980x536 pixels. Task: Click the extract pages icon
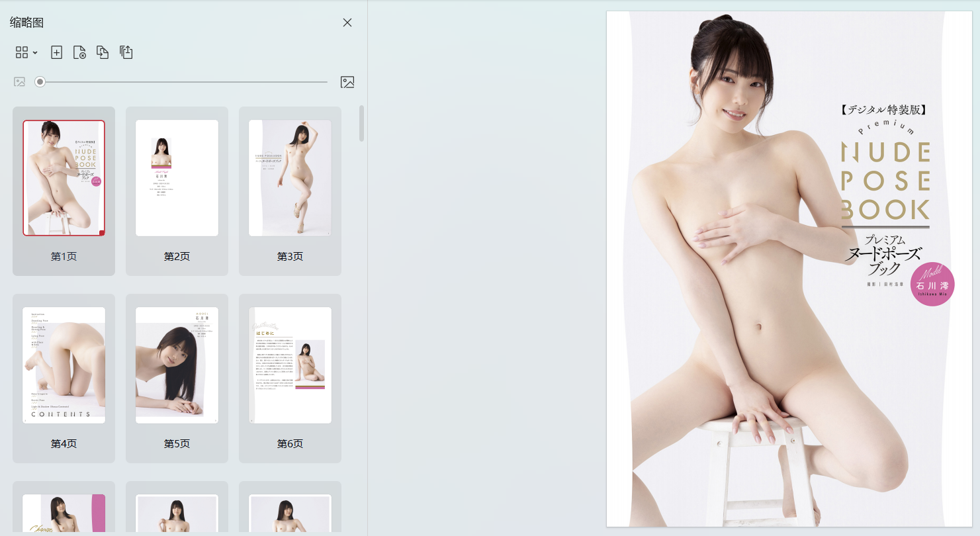coord(103,52)
